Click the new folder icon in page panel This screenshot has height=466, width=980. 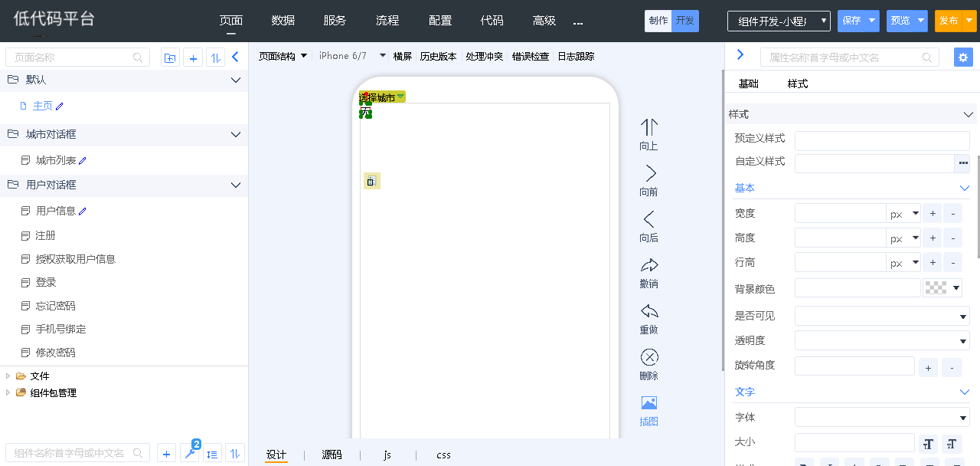(170, 57)
